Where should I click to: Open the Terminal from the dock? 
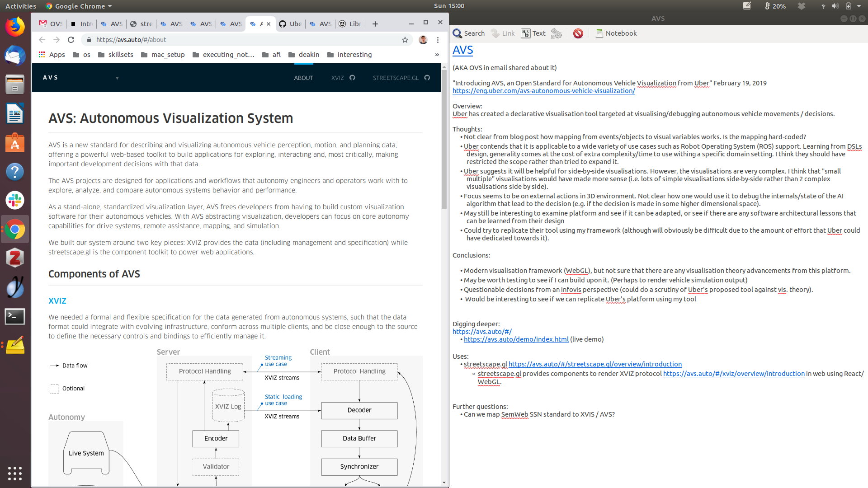[x=15, y=316]
